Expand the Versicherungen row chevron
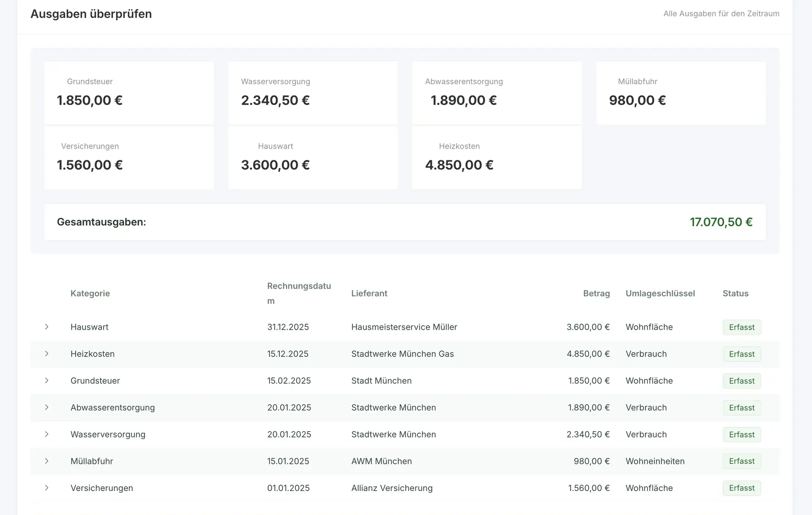This screenshot has height=515, width=812. (x=47, y=488)
